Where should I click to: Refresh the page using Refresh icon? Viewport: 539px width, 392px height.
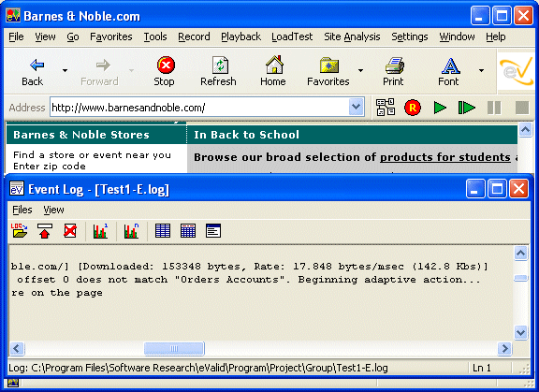[x=219, y=71]
